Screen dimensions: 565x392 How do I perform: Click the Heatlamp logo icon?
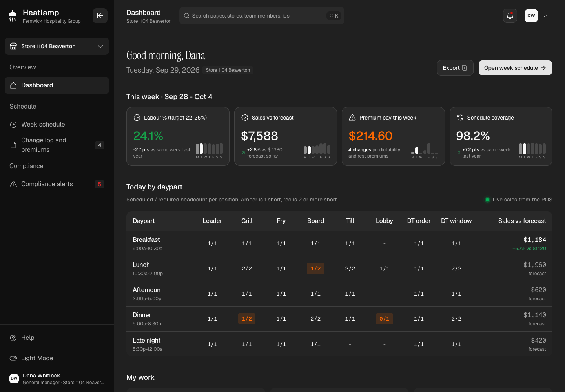[13, 16]
